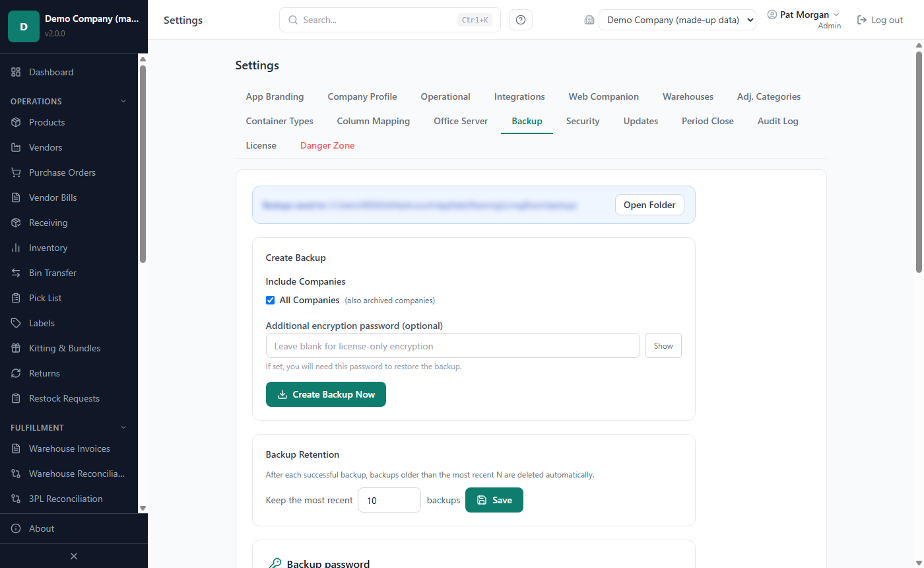Click the About info icon
Screen dimensions: 924x568
(x=16, y=528)
